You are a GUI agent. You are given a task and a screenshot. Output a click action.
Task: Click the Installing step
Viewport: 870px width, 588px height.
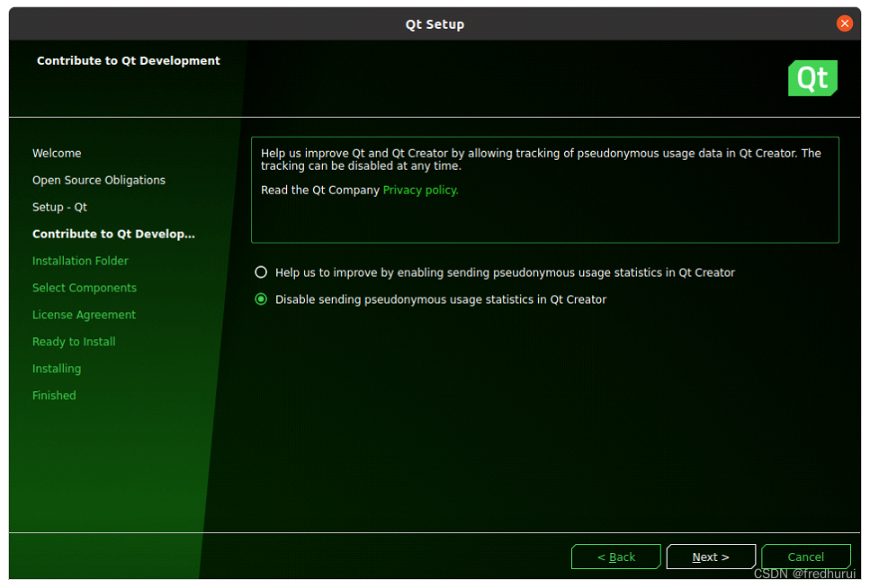click(57, 369)
